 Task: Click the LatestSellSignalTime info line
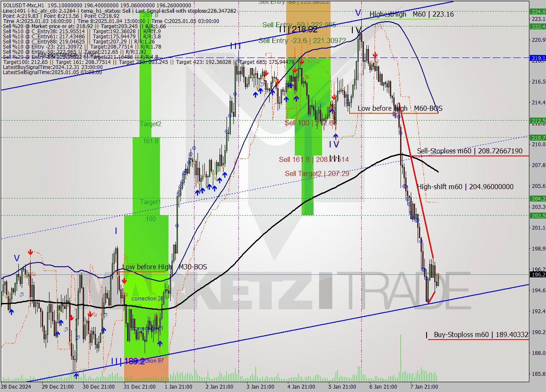coord(52,72)
